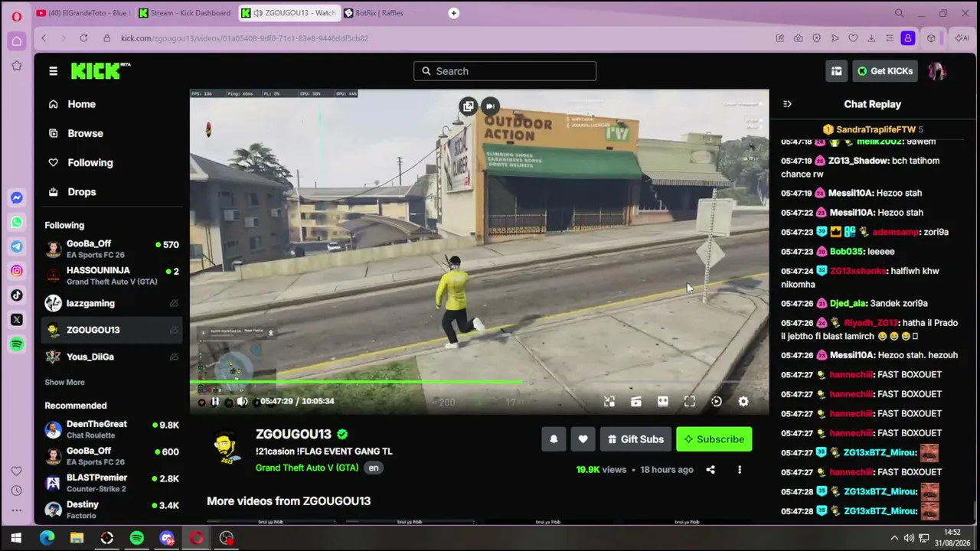Follow the channel with the heart button
Image resolution: width=980 pixels, height=551 pixels.
583,439
